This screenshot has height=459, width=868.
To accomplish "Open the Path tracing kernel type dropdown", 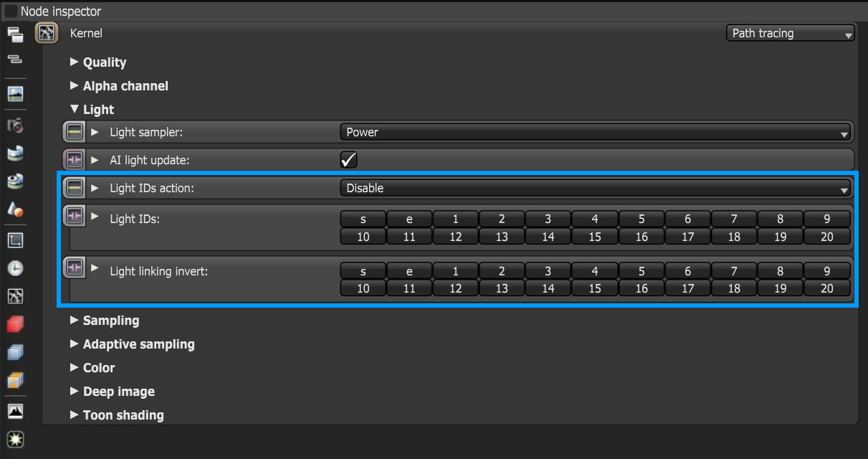I will (791, 33).
